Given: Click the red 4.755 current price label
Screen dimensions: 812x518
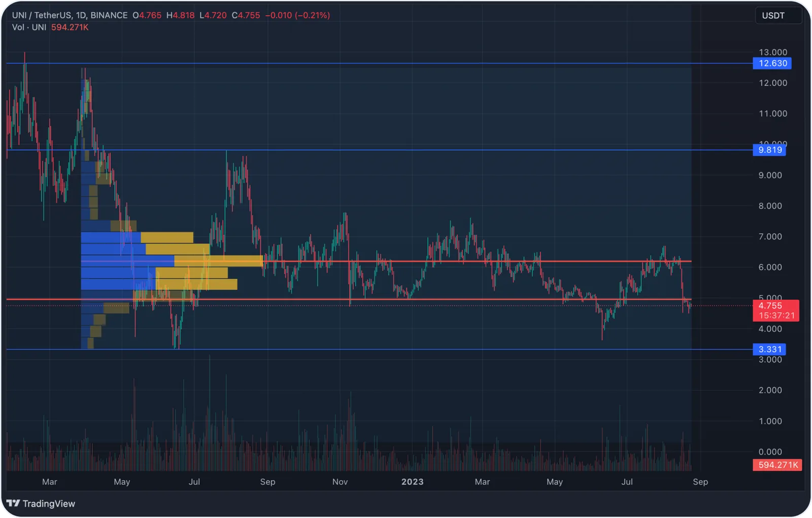Looking at the screenshot, I should point(770,306).
